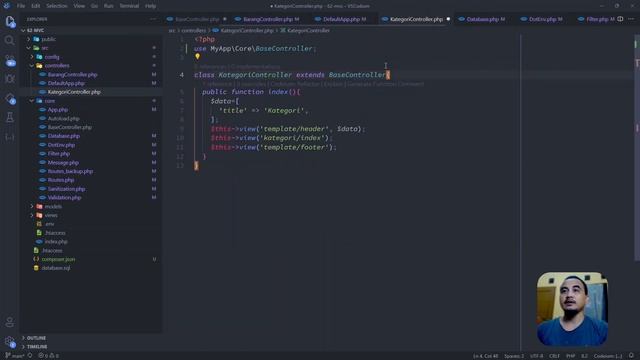640x360 pixels.
Task: Click the sync changes status icon
Action: (30, 356)
